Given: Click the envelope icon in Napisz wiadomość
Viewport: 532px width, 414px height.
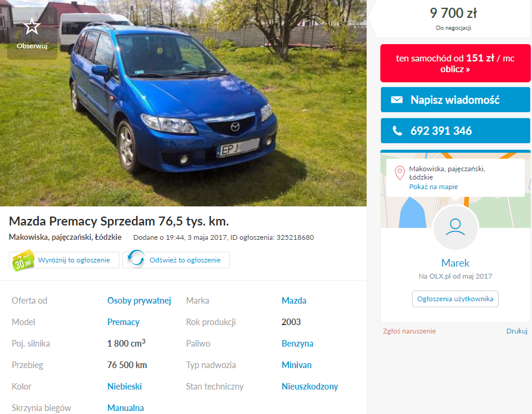Looking at the screenshot, I should point(396,100).
